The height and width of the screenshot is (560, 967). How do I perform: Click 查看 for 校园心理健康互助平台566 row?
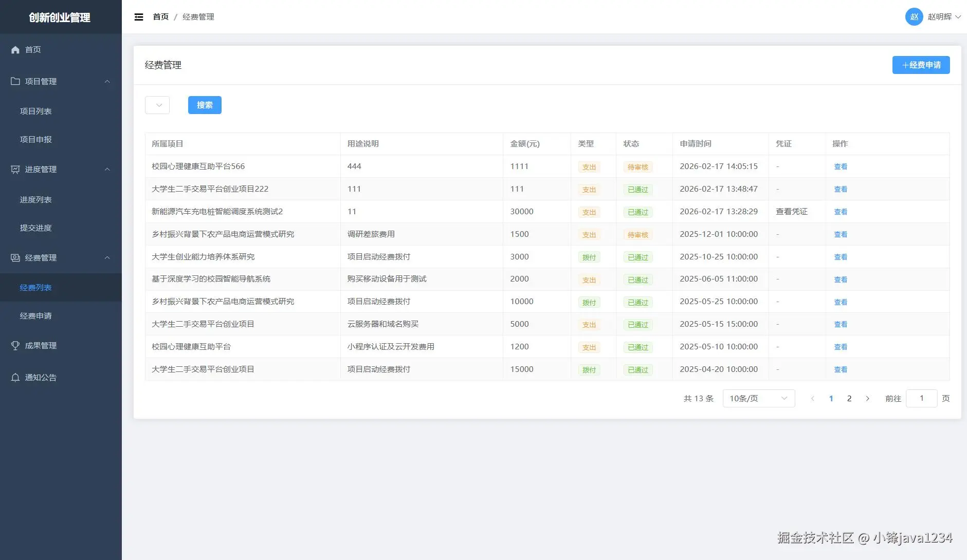pyautogui.click(x=841, y=167)
